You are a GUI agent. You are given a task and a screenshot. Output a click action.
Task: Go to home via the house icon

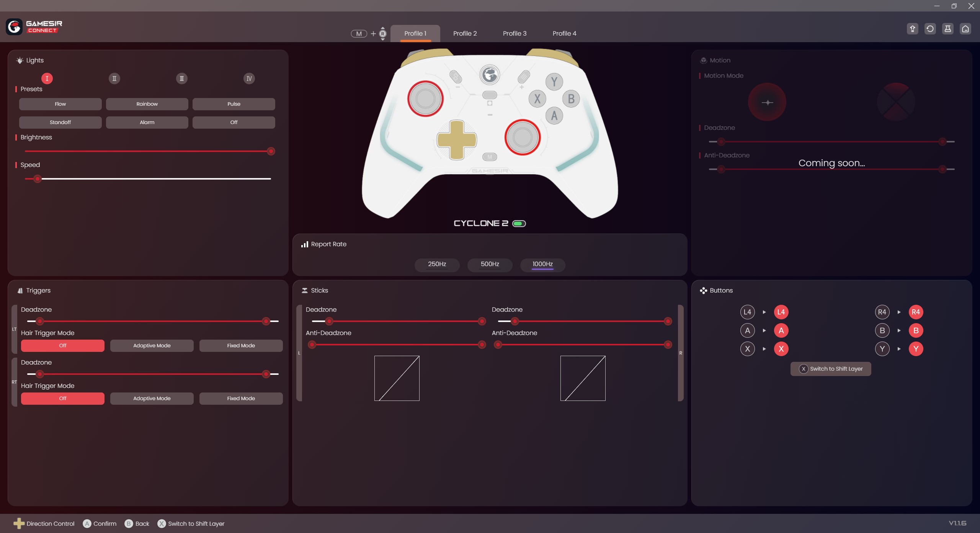coord(965,29)
